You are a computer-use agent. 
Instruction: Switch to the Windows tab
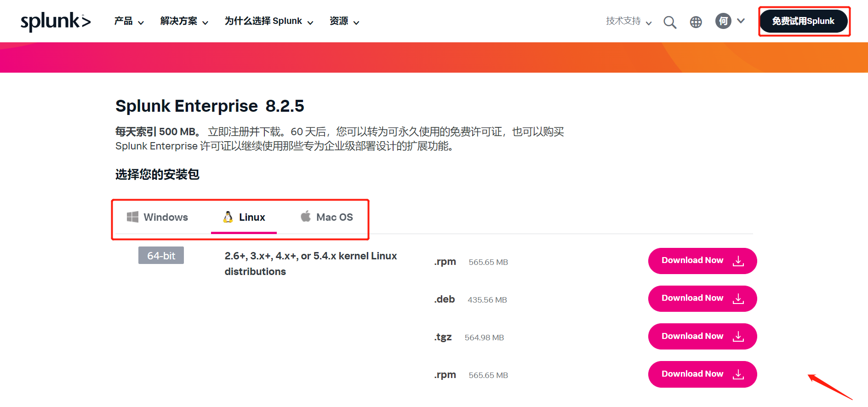[x=157, y=217]
